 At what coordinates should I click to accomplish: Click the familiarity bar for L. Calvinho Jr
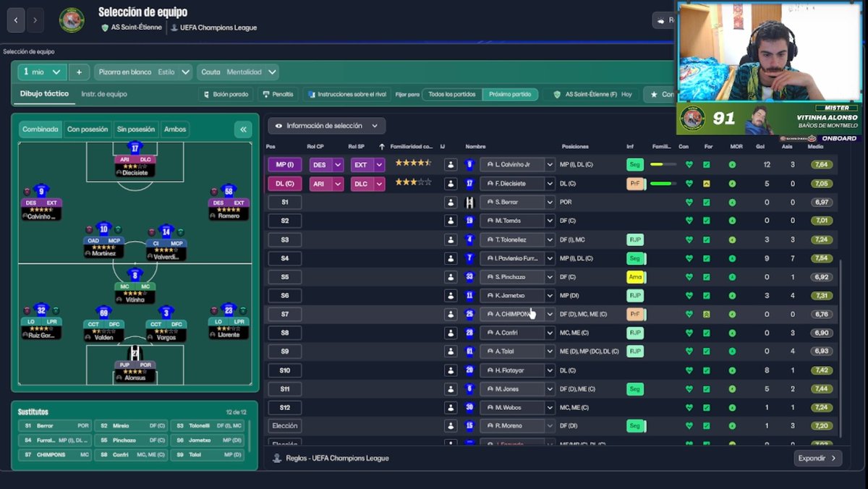pos(663,165)
